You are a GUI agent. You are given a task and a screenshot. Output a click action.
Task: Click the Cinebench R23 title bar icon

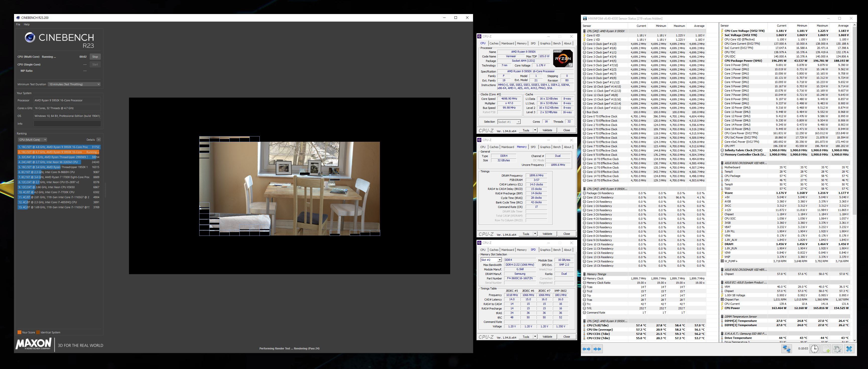(x=18, y=18)
